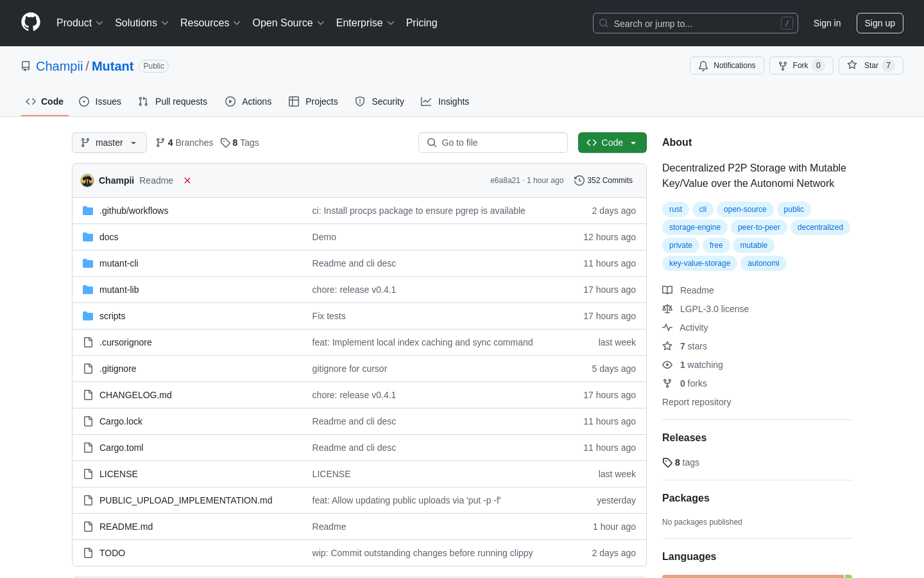Screen dimensions: 924x578
Task: Click the LICENSE file icon
Action: tap(88, 474)
